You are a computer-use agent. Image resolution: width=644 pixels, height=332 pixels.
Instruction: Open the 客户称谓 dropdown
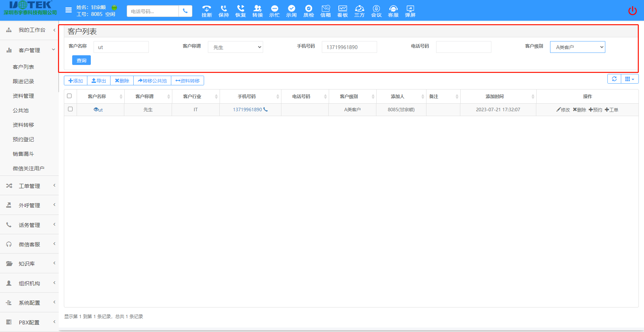(x=235, y=47)
